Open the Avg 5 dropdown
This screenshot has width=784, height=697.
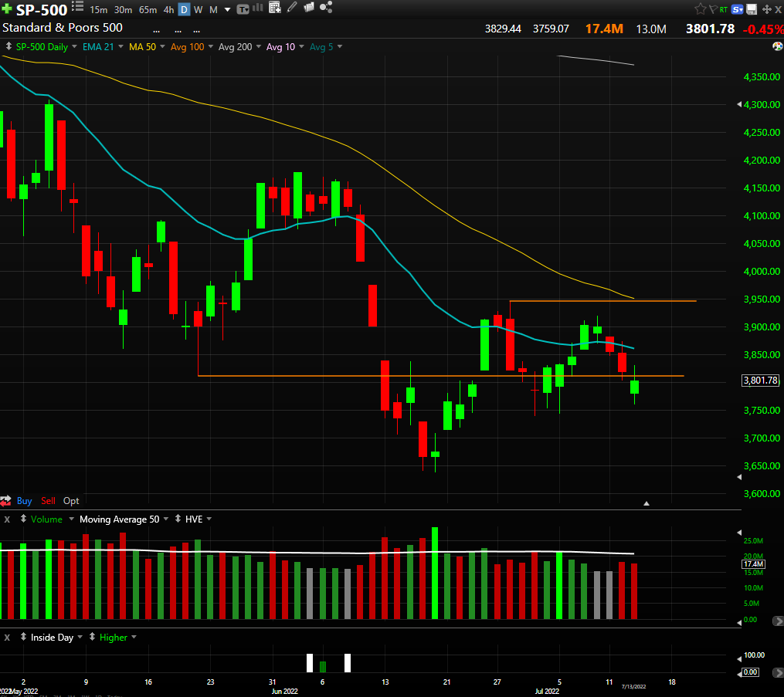340,46
